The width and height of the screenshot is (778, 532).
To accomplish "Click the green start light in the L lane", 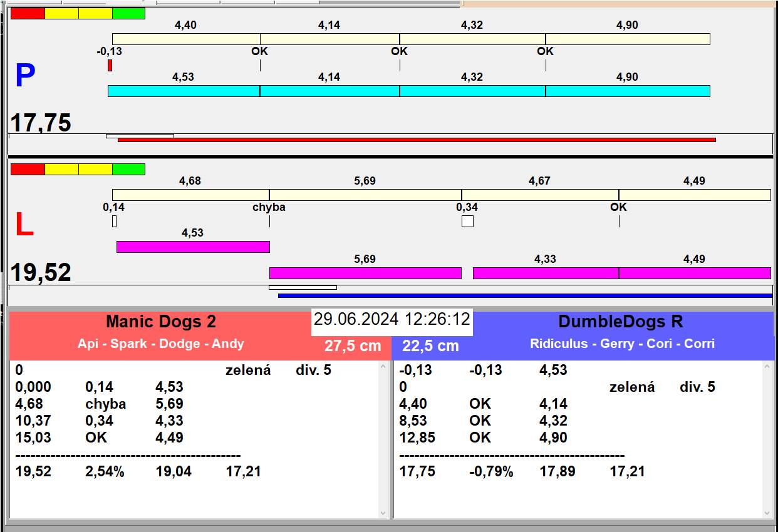I will pyautogui.click(x=128, y=169).
